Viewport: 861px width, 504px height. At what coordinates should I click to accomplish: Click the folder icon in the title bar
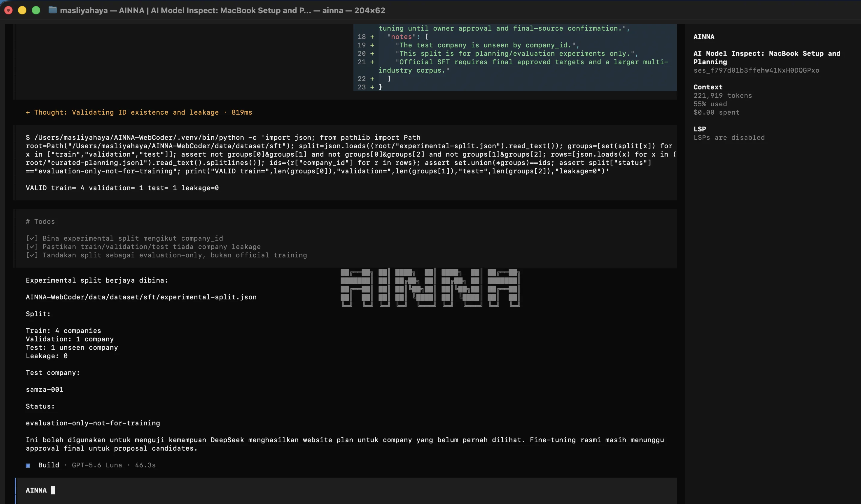click(52, 10)
